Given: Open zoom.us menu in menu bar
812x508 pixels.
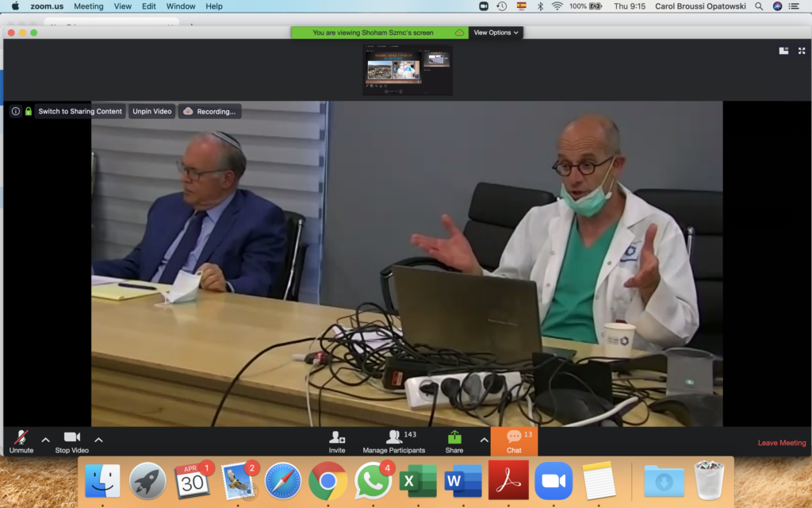Looking at the screenshot, I should 47,6.
